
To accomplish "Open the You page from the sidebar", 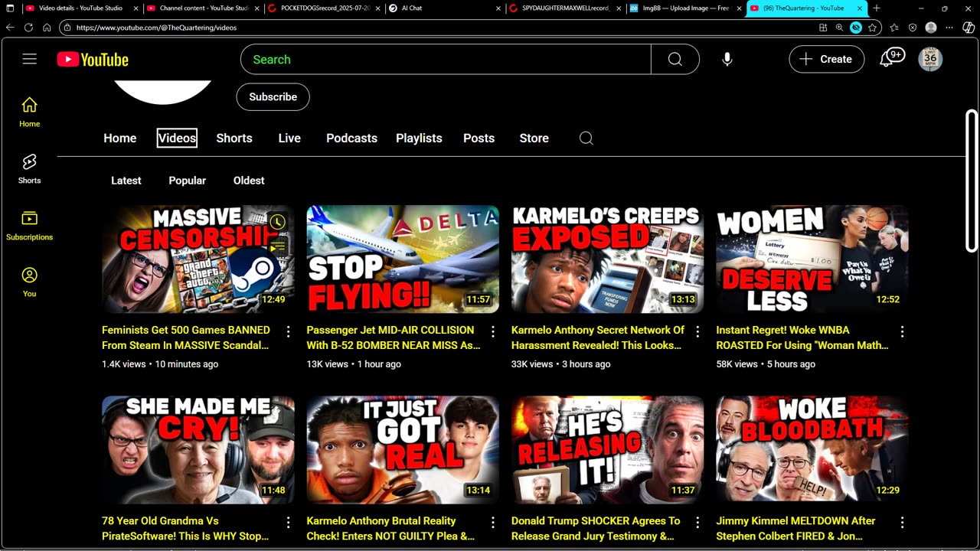I will tap(30, 282).
